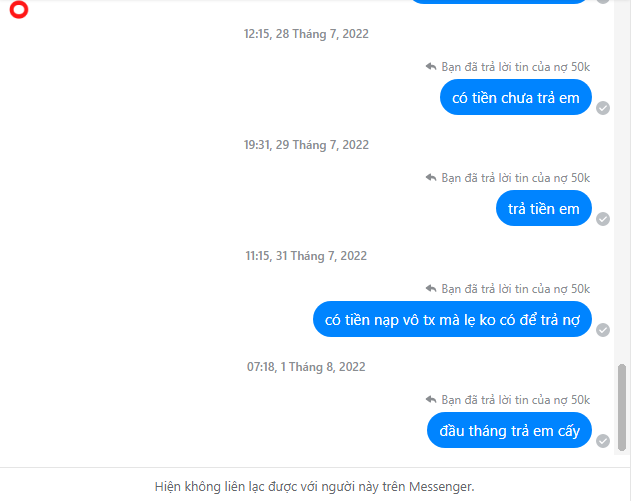This screenshot has height=501, width=631.
Task: Click reply arrow above 'đầu tháng trả em cấy'
Action: (431, 400)
